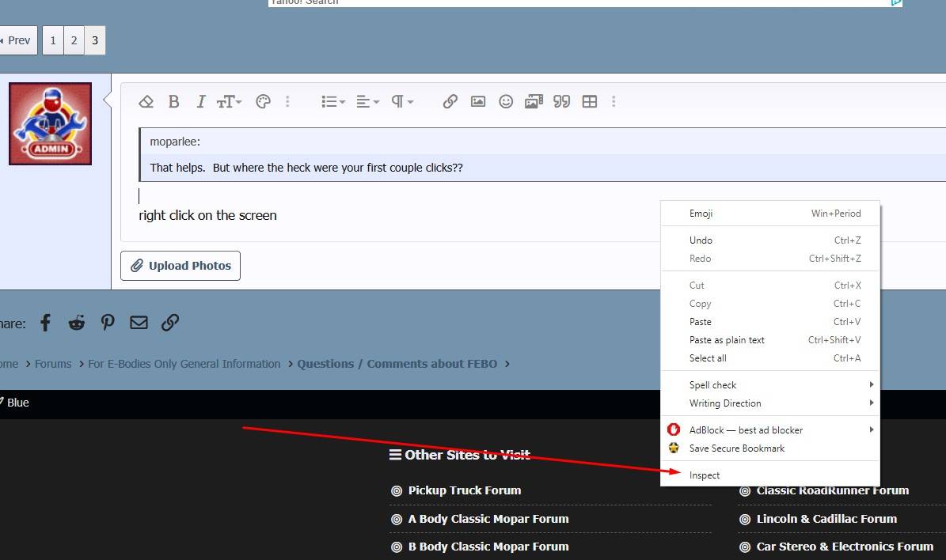Screen dimensions: 946x560
Task: Share thread on Facebook
Action: 45,323
